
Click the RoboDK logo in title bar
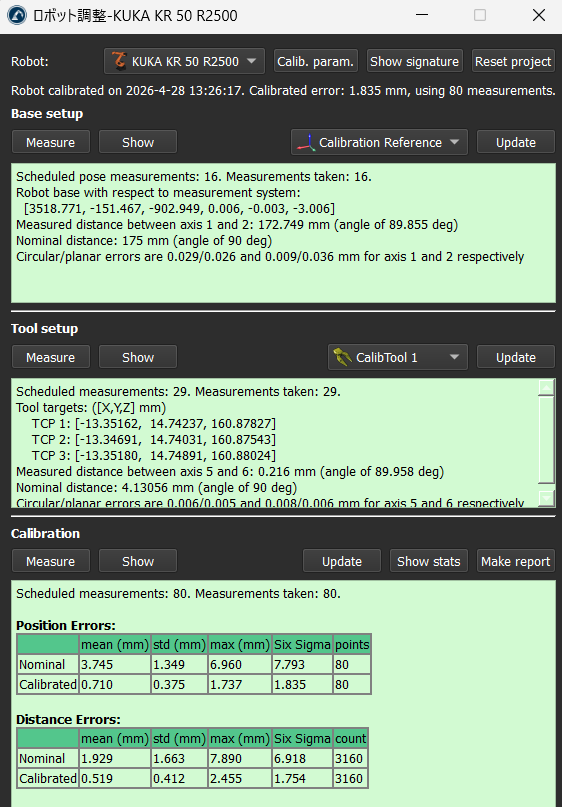16,15
